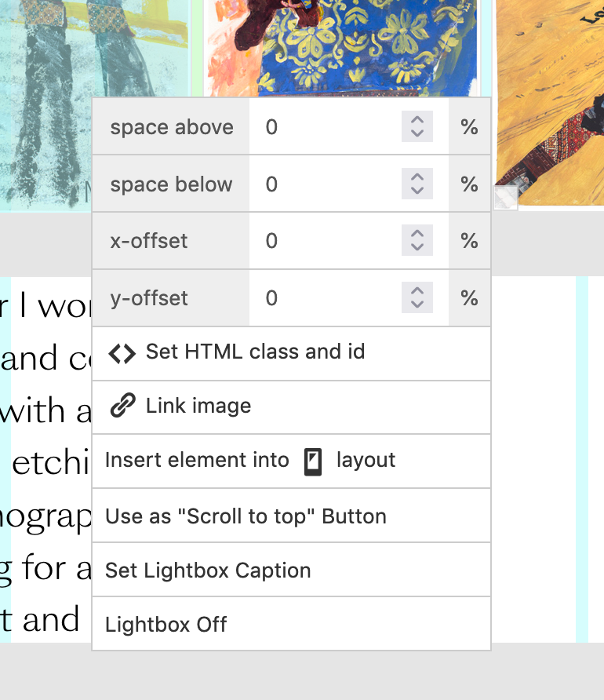Click the % label beside space above
This screenshot has height=700, width=604.
pyautogui.click(x=469, y=126)
